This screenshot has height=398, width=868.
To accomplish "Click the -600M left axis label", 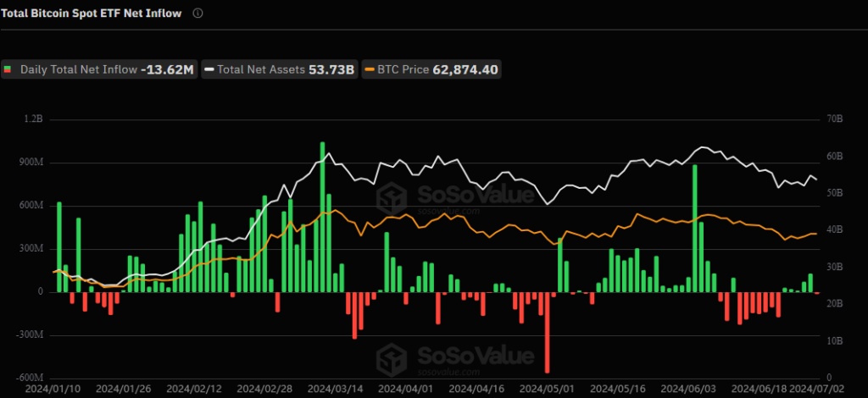I will pos(31,378).
